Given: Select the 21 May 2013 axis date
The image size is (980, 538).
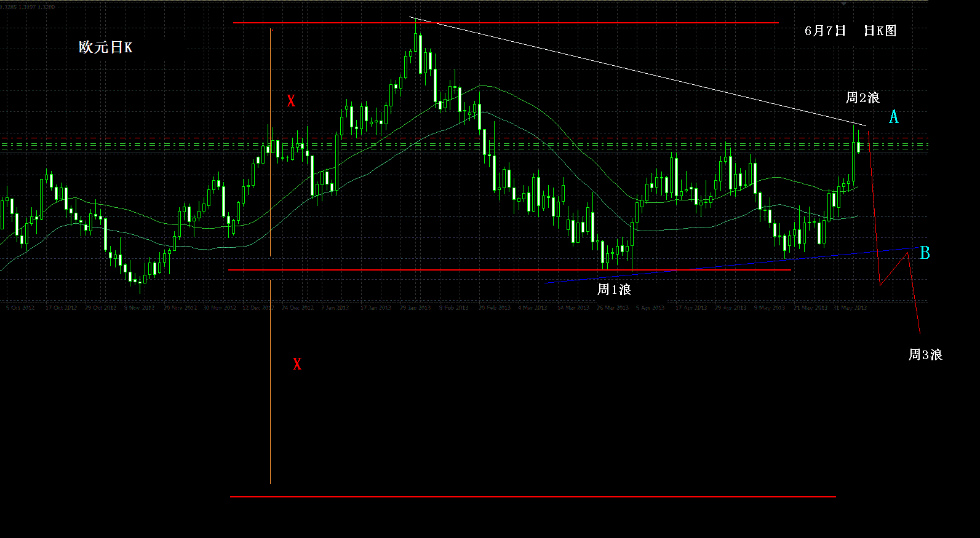Looking at the screenshot, I should pos(811,307).
